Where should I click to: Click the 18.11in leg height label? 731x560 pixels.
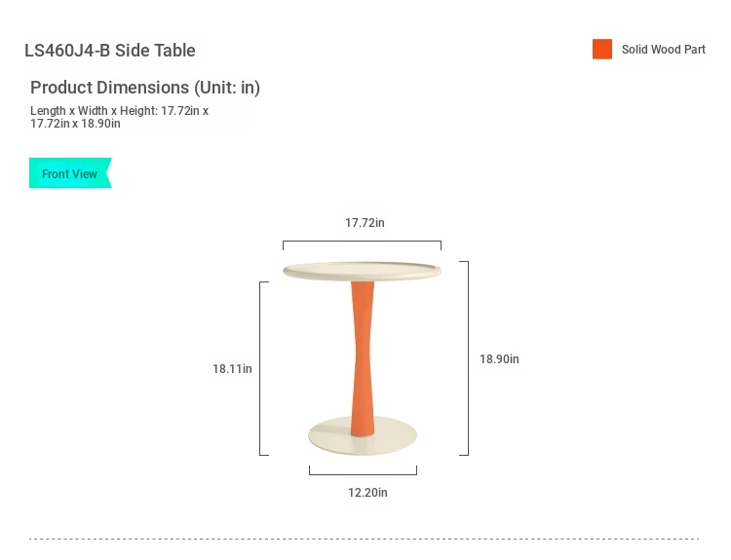point(232,369)
